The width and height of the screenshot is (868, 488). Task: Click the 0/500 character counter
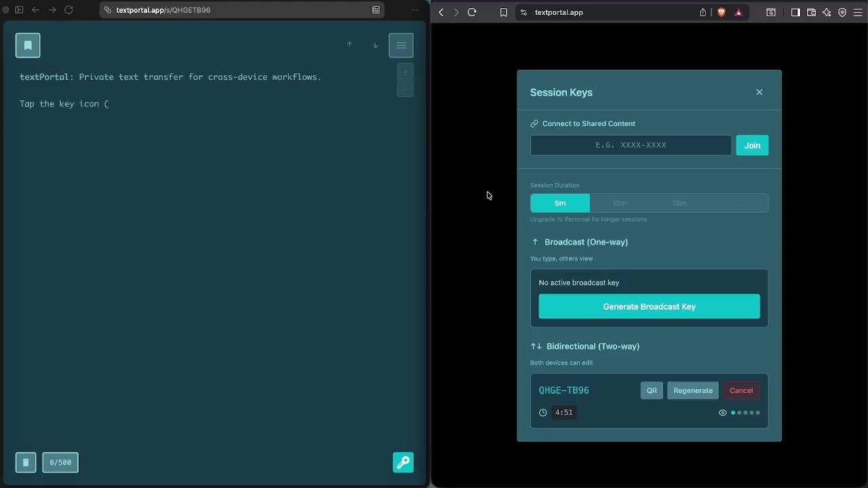pyautogui.click(x=60, y=462)
